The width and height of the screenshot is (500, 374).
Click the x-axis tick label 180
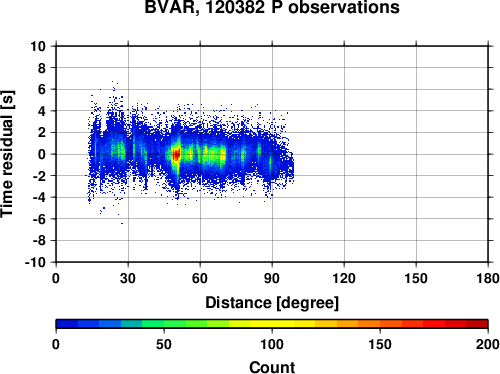point(488,278)
